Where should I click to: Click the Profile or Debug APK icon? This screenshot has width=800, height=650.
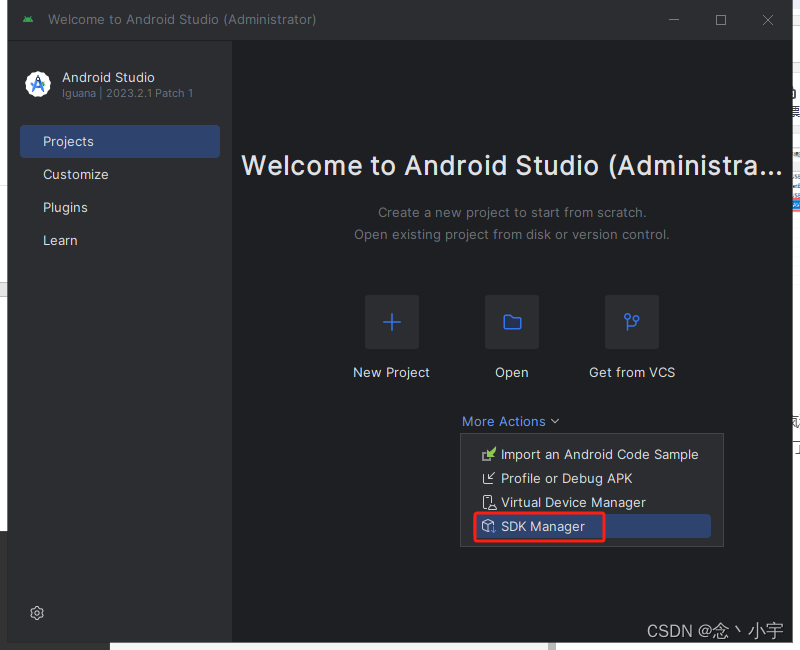tap(488, 478)
